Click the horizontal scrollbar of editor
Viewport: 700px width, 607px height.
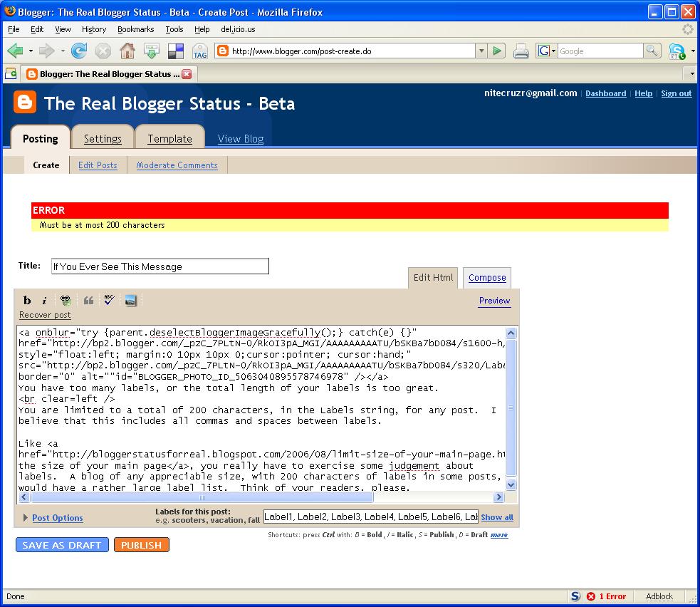click(x=261, y=497)
